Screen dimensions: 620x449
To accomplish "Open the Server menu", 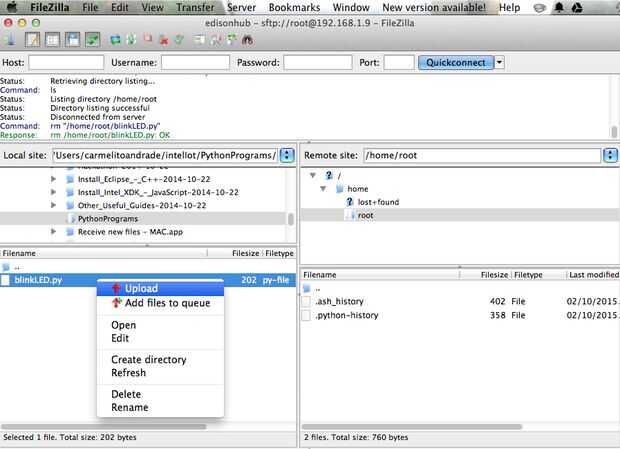I will 241,7.
